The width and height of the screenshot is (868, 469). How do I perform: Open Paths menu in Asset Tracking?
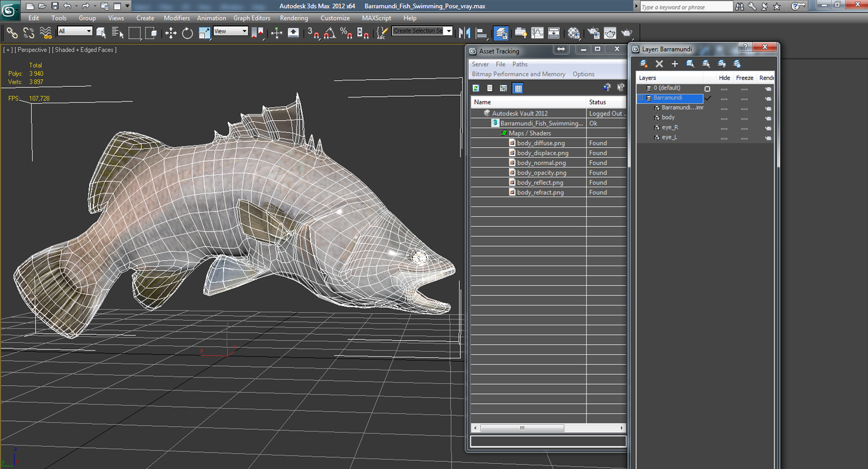[x=520, y=64]
